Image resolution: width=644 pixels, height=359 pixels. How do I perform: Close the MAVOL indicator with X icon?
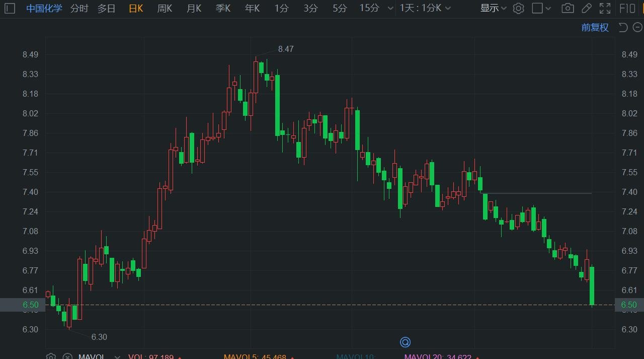[67, 357]
